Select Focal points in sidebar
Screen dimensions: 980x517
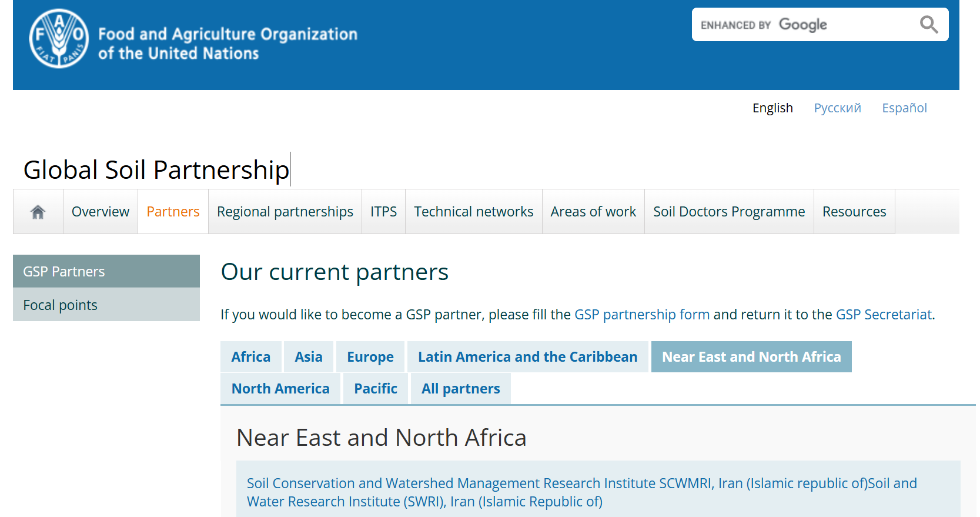(61, 305)
